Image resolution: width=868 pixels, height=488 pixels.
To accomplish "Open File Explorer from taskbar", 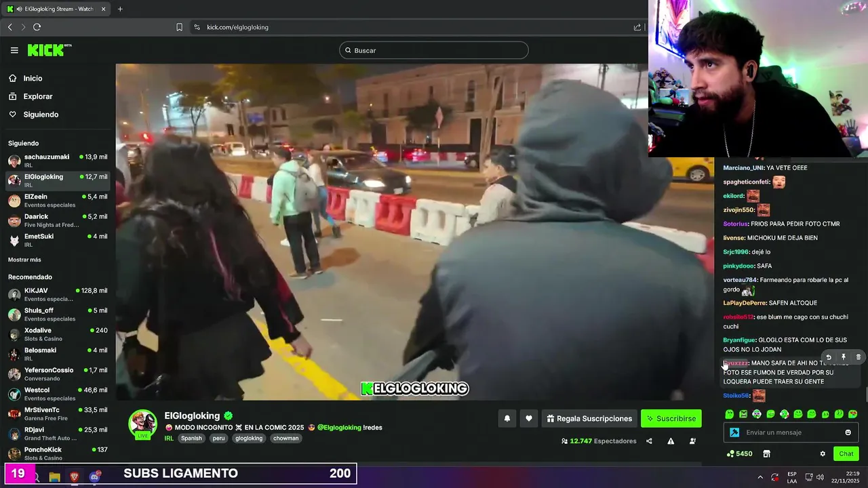I will 54,477.
